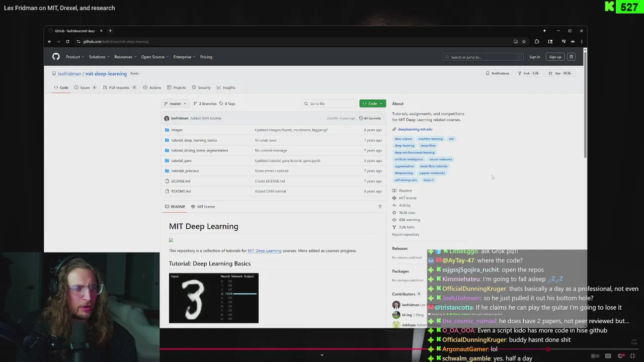
Task: Click the mit-deep-learning repository name
Action: [x=106, y=74]
